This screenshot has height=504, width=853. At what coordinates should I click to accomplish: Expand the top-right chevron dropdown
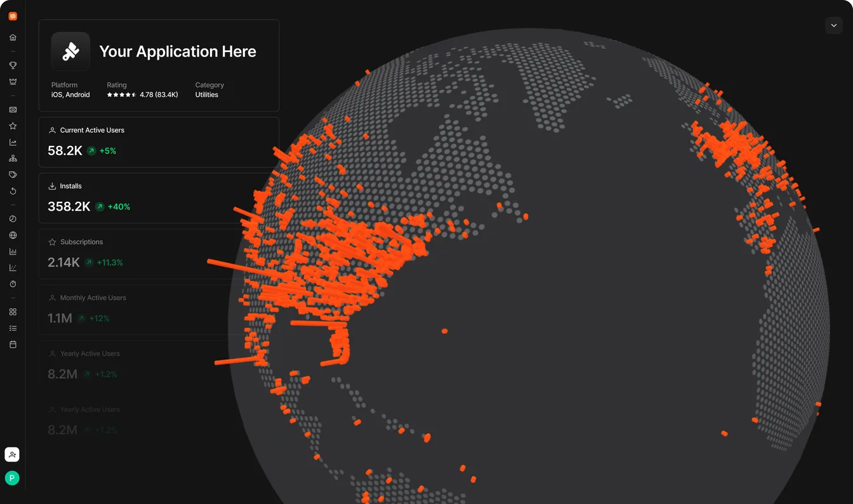[x=834, y=25]
